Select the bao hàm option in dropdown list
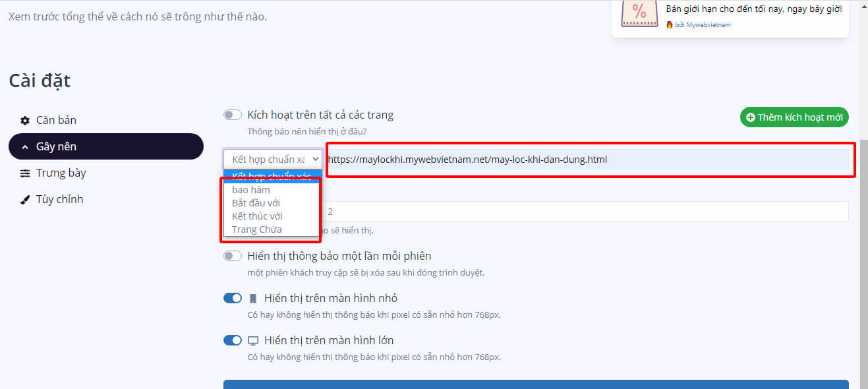The image size is (868, 389). [x=251, y=190]
